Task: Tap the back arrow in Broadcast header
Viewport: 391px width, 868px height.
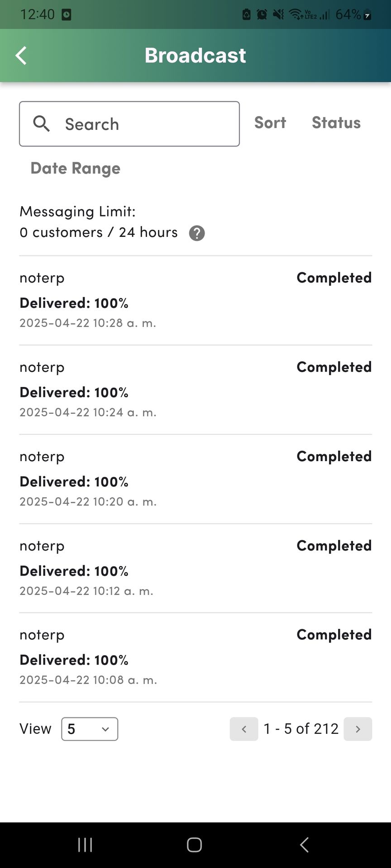Action: click(21, 56)
